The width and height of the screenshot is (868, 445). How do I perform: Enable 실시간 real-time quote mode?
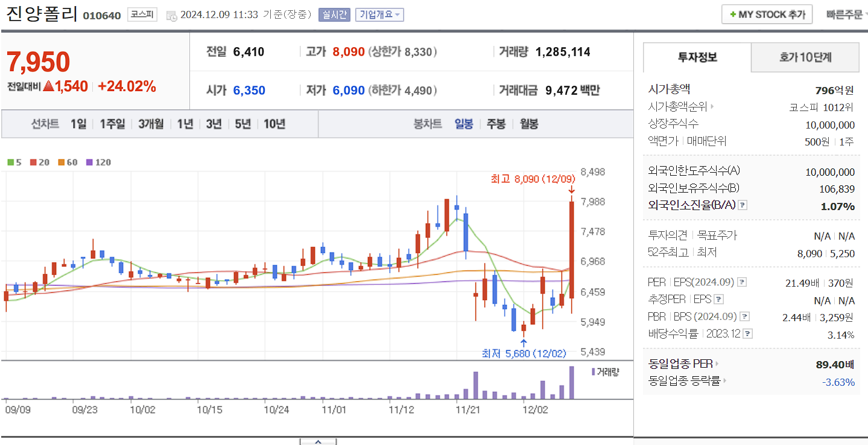[335, 14]
